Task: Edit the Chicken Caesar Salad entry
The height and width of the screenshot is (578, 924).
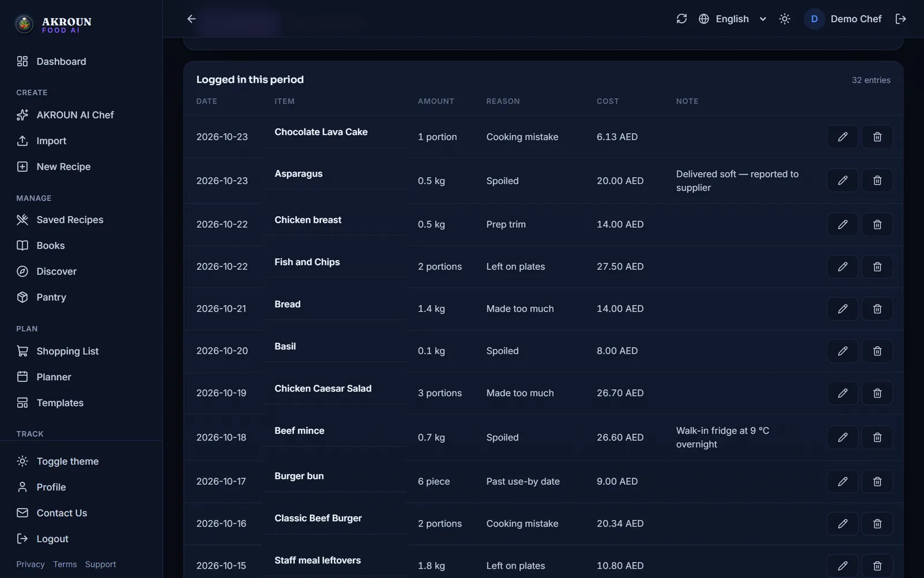Action: point(843,393)
